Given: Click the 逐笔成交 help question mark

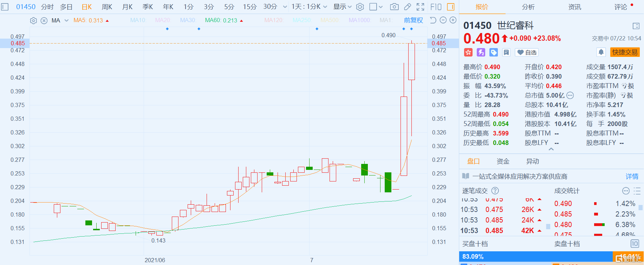Looking at the screenshot, I should [x=495, y=191].
